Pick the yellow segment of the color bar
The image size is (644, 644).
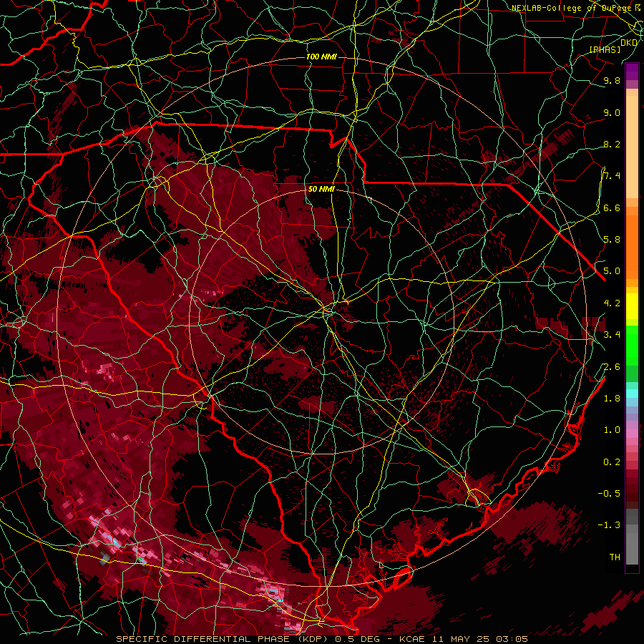point(632,306)
